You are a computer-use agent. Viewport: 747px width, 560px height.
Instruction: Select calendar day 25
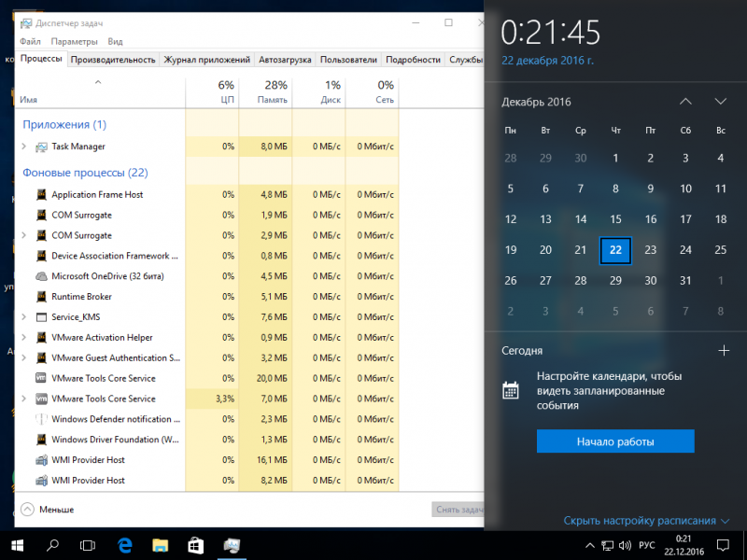point(720,250)
